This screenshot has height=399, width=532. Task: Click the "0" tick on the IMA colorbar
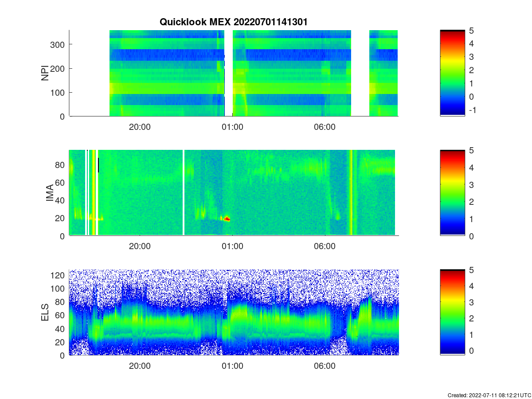click(x=472, y=236)
